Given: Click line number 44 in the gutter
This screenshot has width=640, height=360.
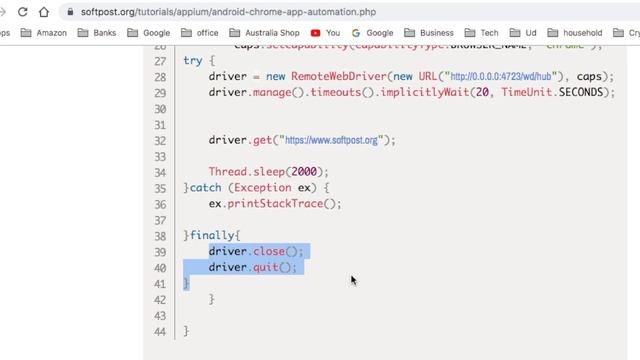Looking at the screenshot, I should [x=160, y=332].
